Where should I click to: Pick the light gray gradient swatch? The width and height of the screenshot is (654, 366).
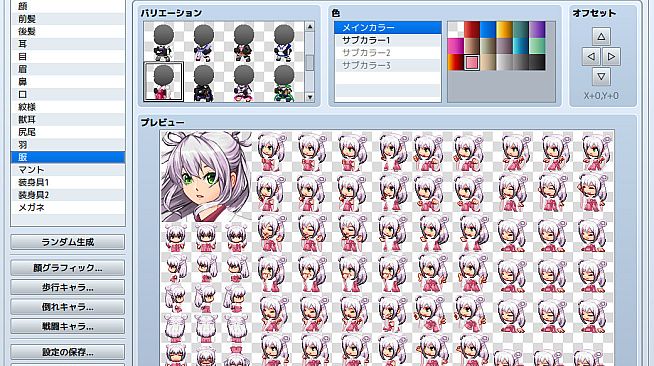click(x=504, y=62)
